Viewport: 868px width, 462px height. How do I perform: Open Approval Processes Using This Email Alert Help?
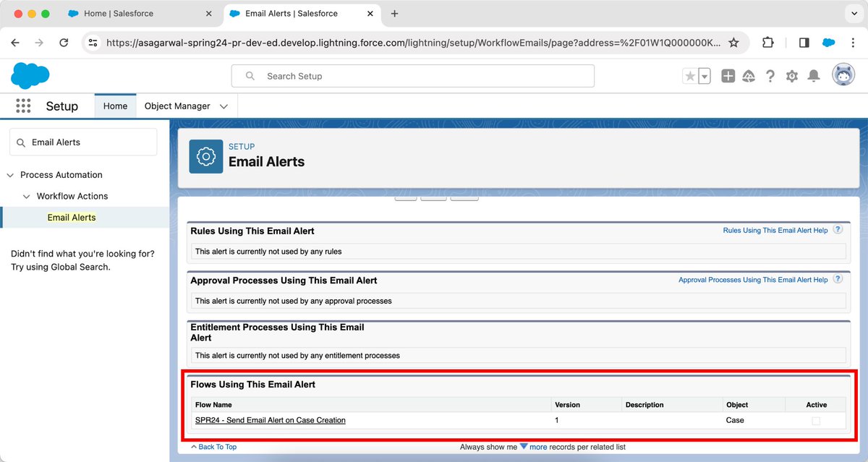pos(753,280)
